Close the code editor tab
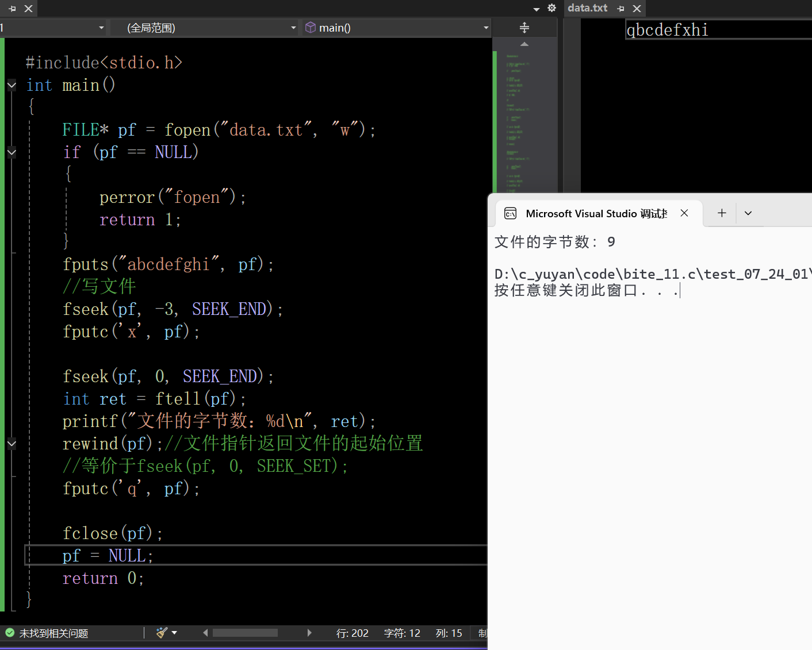812x650 pixels. pyautogui.click(x=28, y=9)
